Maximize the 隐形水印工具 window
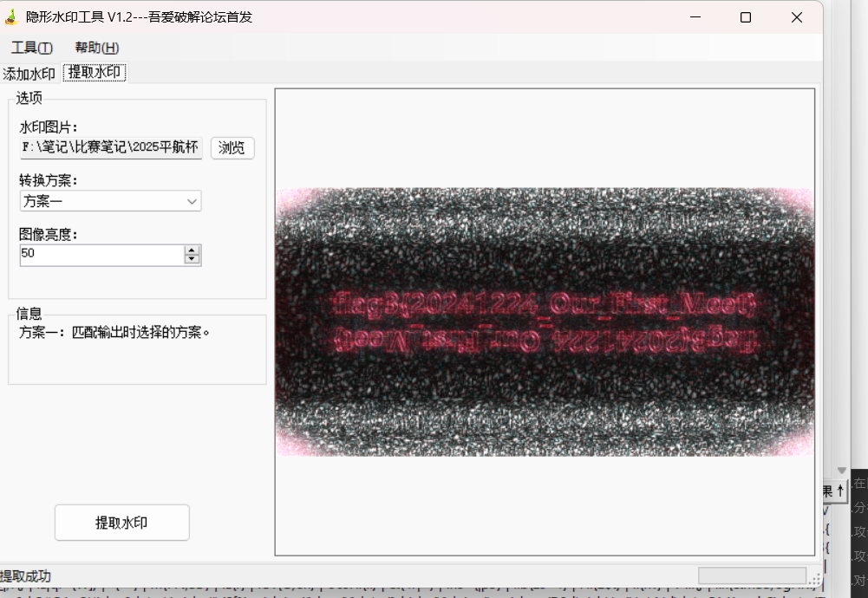The height and width of the screenshot is (598, 868). [746, 17]
